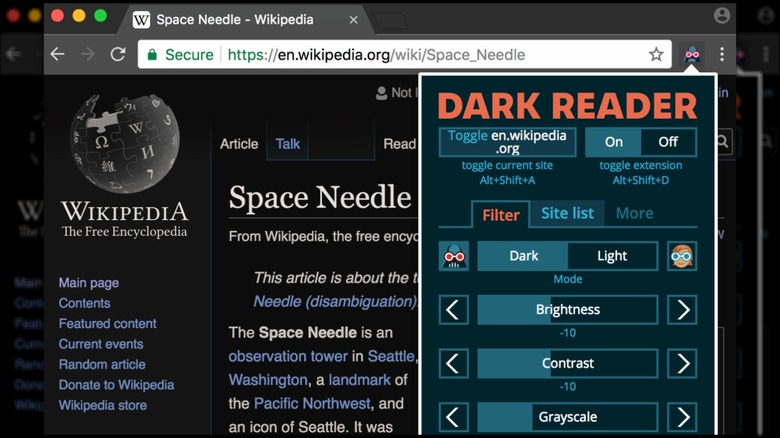Open the More tab in Dark Reader

pyautogui.click(x=634, y=213)
